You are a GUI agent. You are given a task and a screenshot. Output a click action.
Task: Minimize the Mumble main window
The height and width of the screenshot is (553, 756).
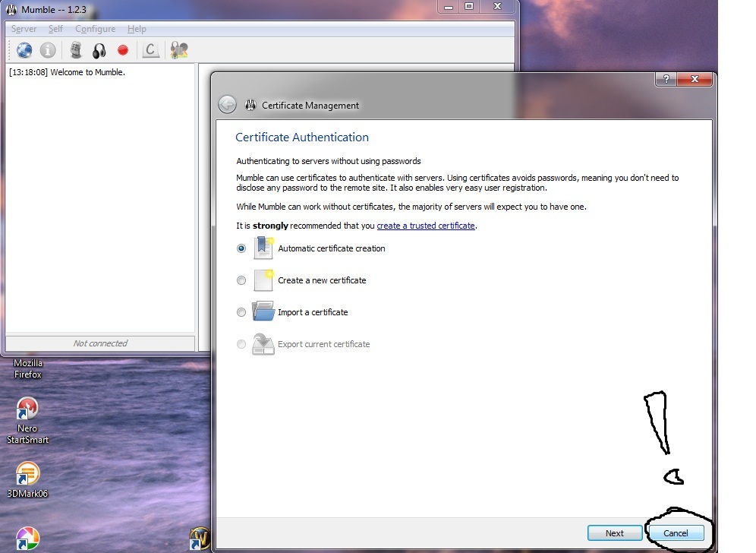[x=449, y=7]
